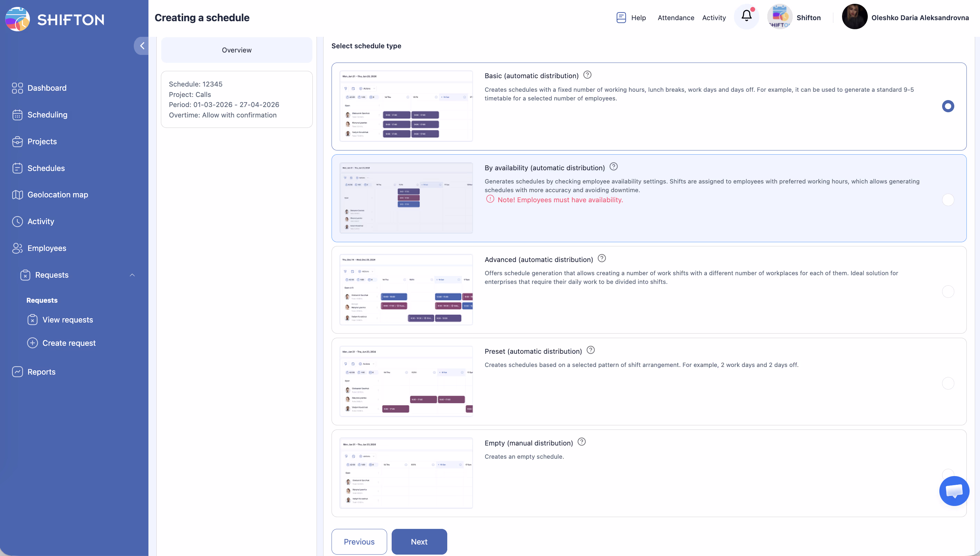Select the Preset schedule radio button

(948, 383)
